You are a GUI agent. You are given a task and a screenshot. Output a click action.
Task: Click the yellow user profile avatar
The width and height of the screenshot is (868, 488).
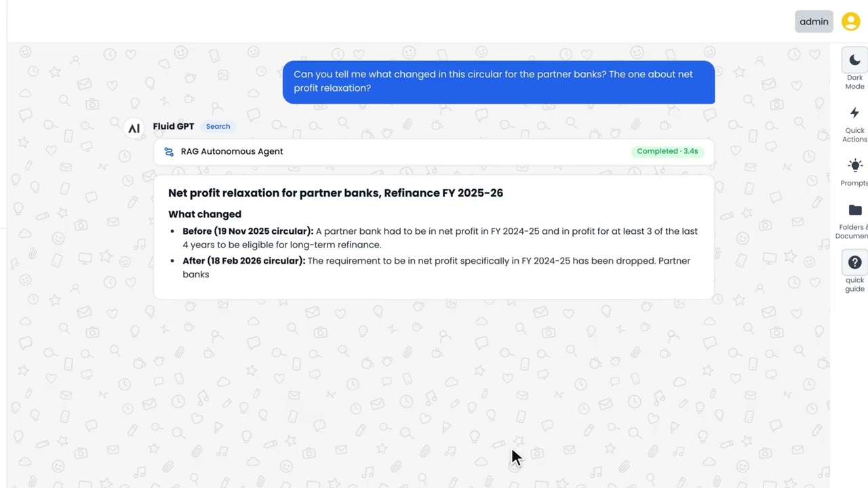coord(850,22)
